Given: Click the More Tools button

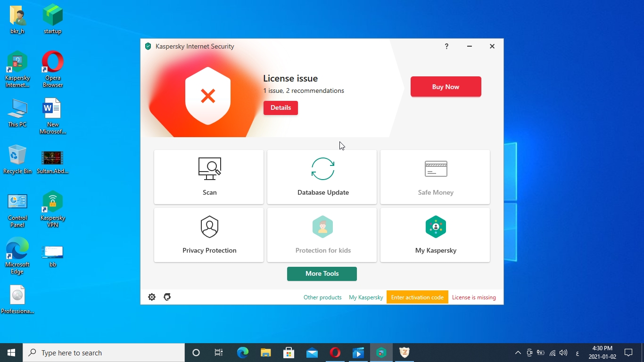Looking at the screenshot, I should pyautogui.click(x=322, y=274).
